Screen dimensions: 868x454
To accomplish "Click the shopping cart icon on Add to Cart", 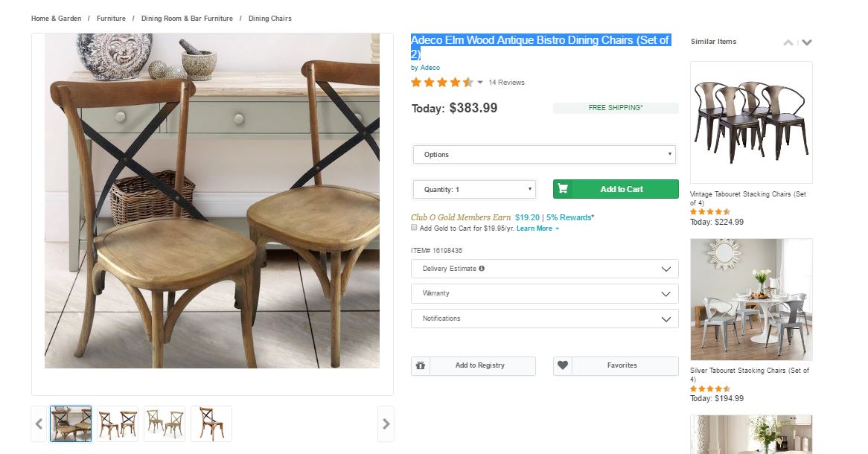I will [563, 189].
